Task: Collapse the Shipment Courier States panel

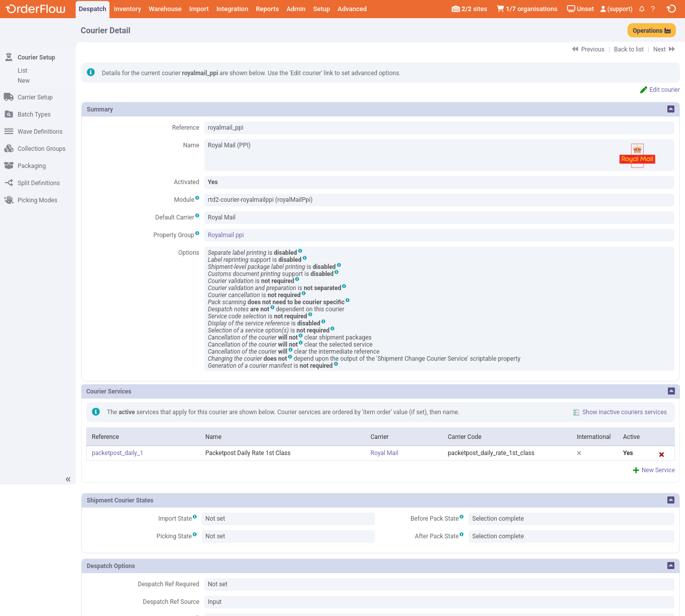Action: pyautogui.click(x=670, y=500)
